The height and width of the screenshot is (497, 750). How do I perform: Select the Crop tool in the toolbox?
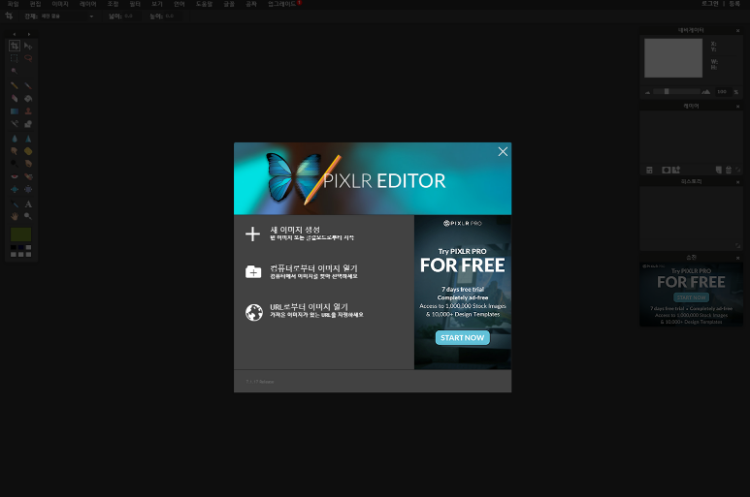(x=14, y=46)
